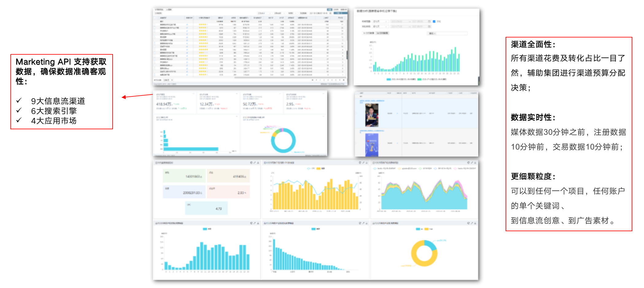Download the yellow donut chart panel
The height and width of the screenshot is (288, 644).
[x=475, y=223]
